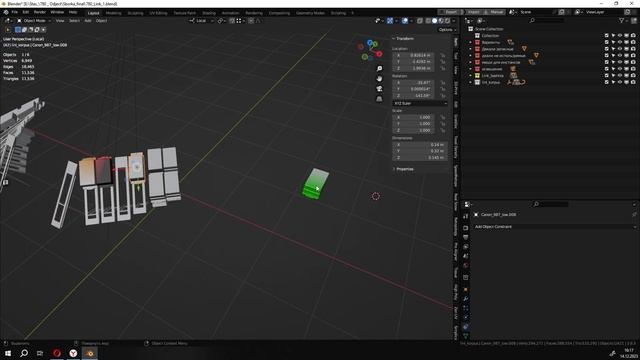Click the Import button in top bar
Image resolution: width=640 pixels, height=360 pixels.
(473, 12)
